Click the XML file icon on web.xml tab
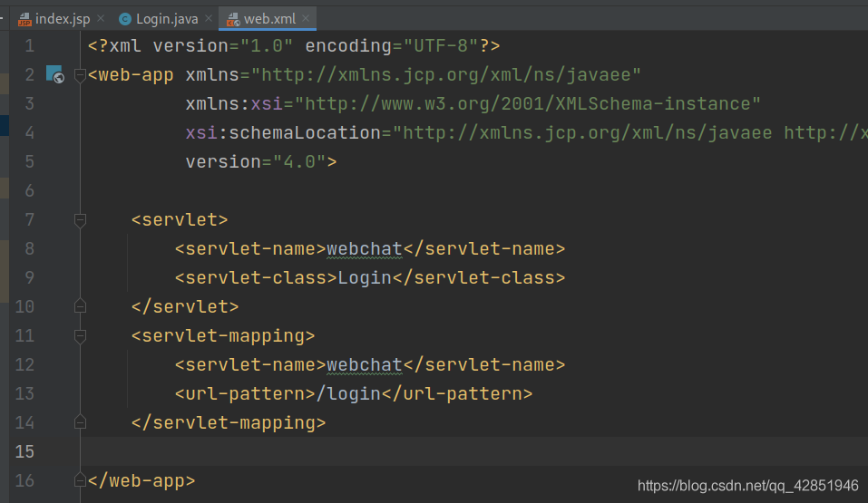868x503 pixels. click(x=233, y=19)
